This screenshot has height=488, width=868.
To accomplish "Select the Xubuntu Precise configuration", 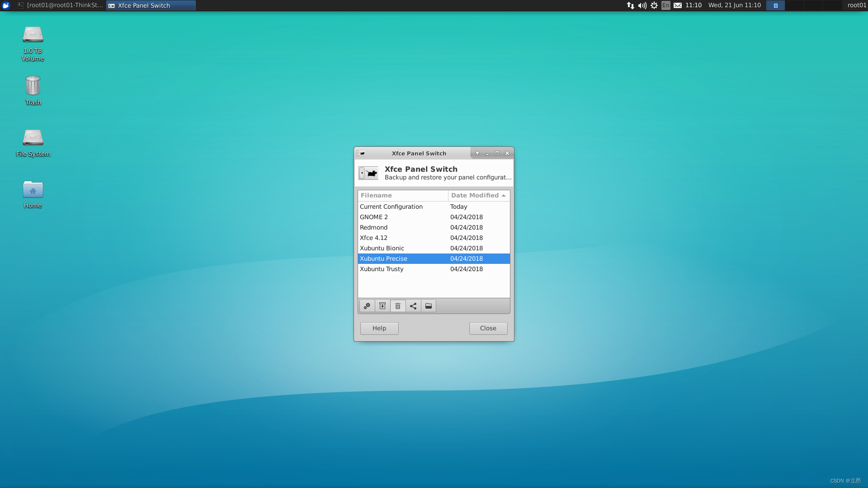I will [x=434, y=258].
